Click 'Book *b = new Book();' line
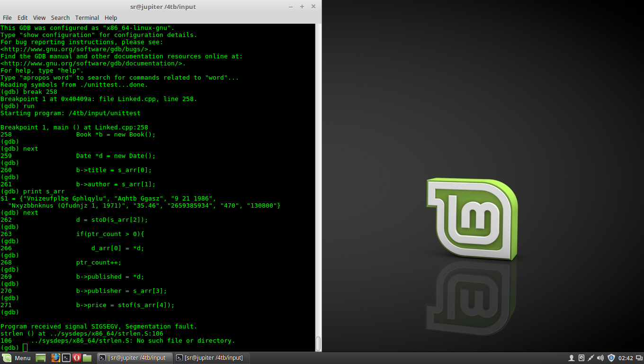This screenshot has width=644, height=364. click(x=116, y=135)
